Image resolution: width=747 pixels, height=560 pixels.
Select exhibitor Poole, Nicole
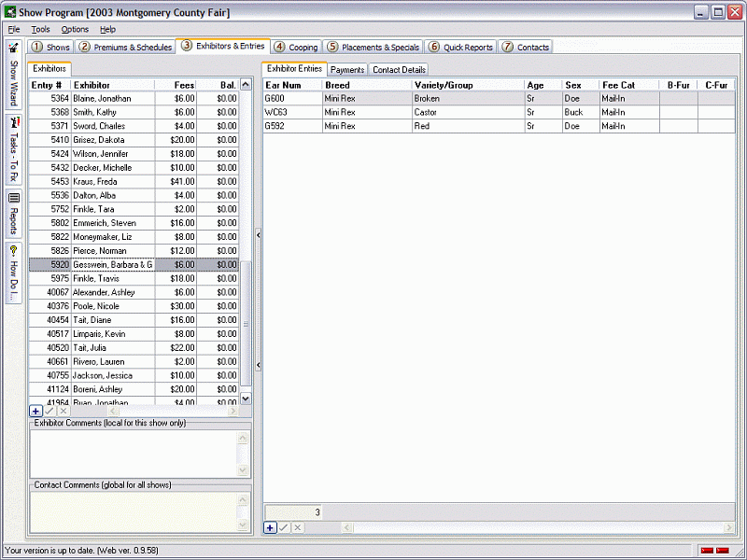[x=134, y=306]
